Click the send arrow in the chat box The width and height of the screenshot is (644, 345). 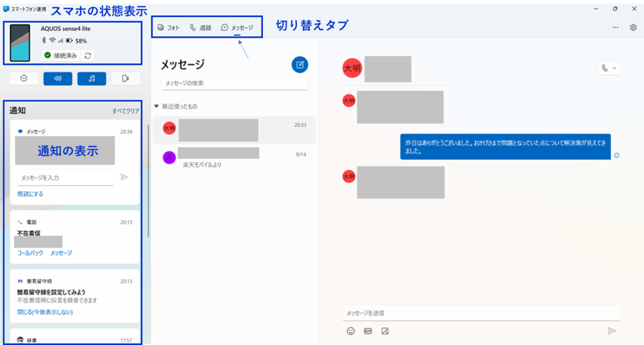pyautogui.click(x=611, y=331)
